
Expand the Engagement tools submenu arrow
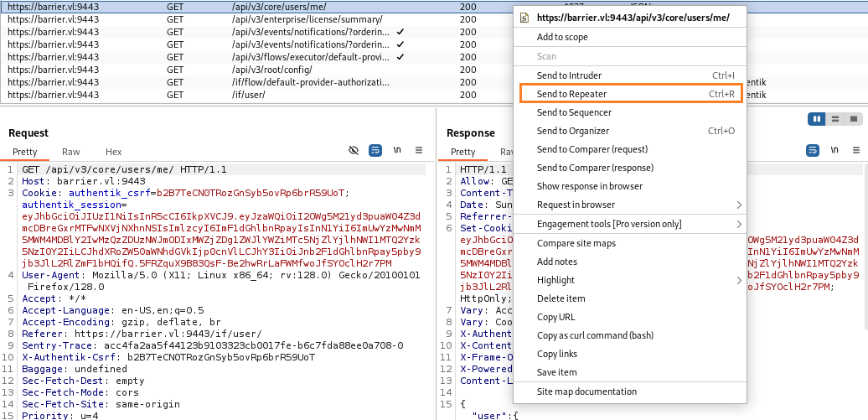click(738, 224)
